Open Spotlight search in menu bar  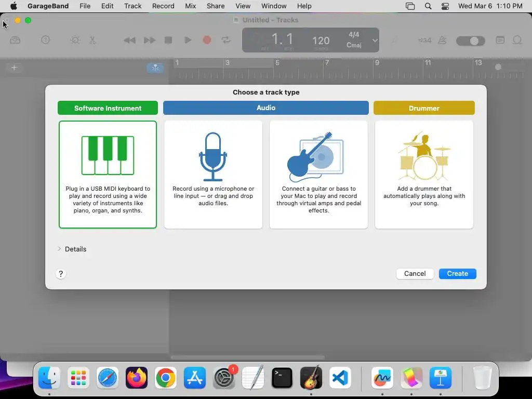pyautogui.click(x=428, y=6)
